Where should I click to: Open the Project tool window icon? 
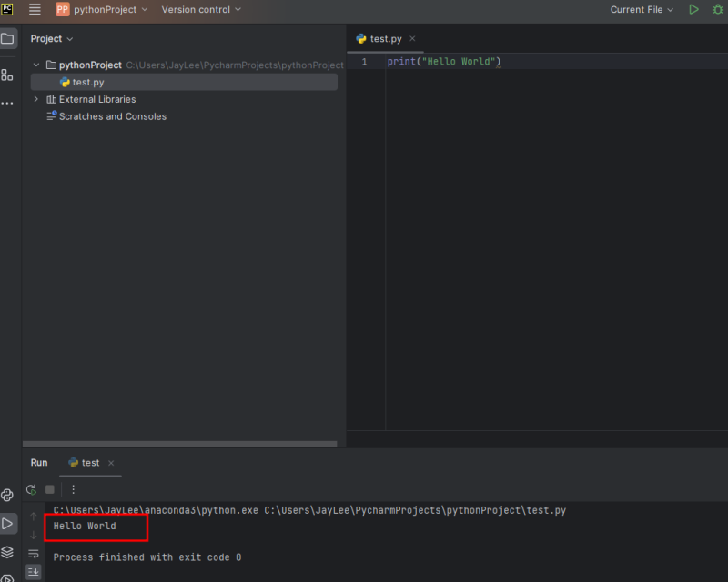[7, 38]
